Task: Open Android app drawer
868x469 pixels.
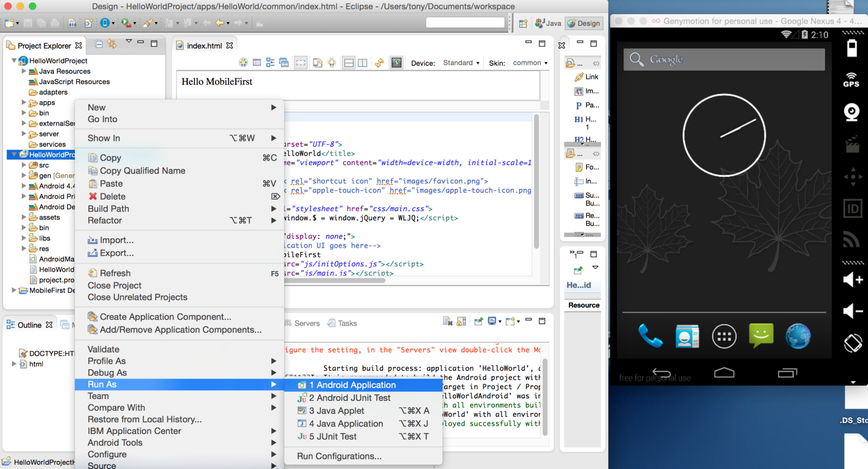Action: [724, 337]
